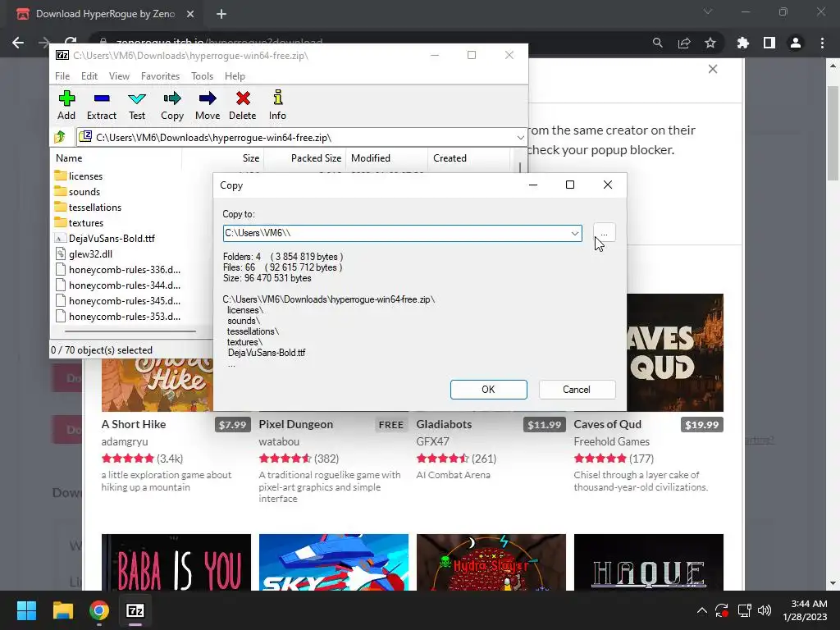
Task: Click the red Delete toolbar icon
Action: click(x=243, y=105)
